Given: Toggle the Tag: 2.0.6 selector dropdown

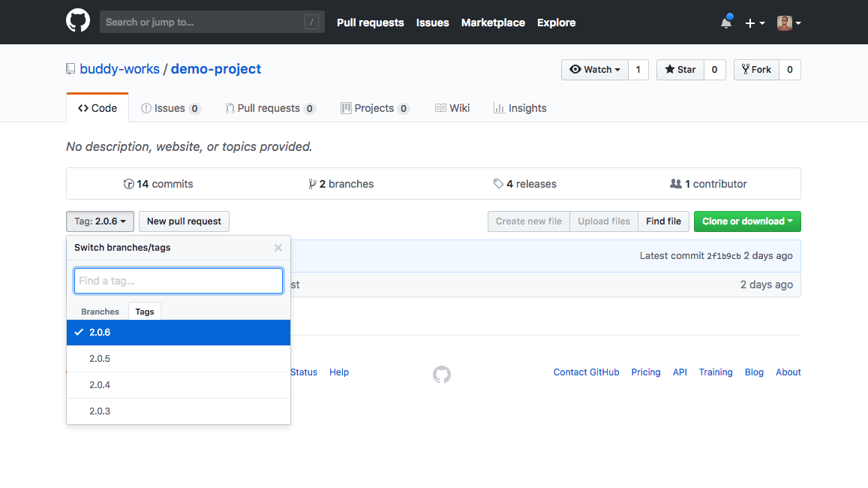Looking at the screenshot, I should 101,221.
